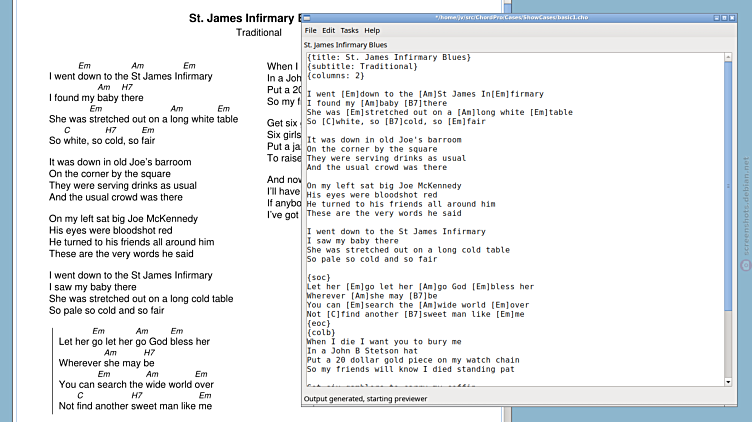Open the Help menu
Viewport: 752px width, 423px height.
pyautogui.click(x=372, y=31)
